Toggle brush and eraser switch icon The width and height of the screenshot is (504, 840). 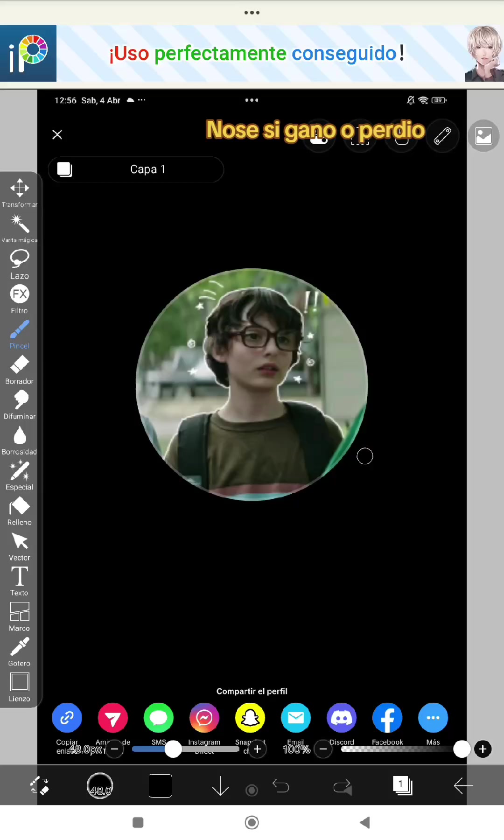pyautogui.click(x=40, y=785)
